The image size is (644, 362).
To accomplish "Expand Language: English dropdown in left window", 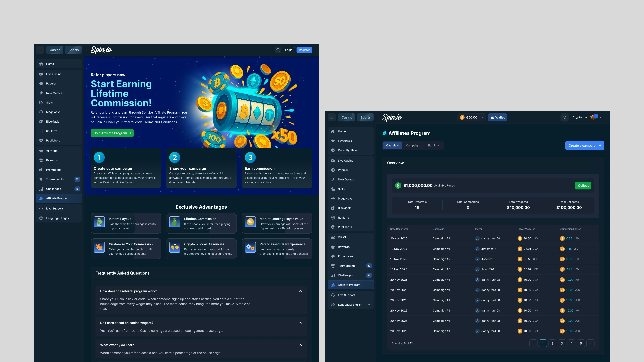I will (x=59, y=218).
